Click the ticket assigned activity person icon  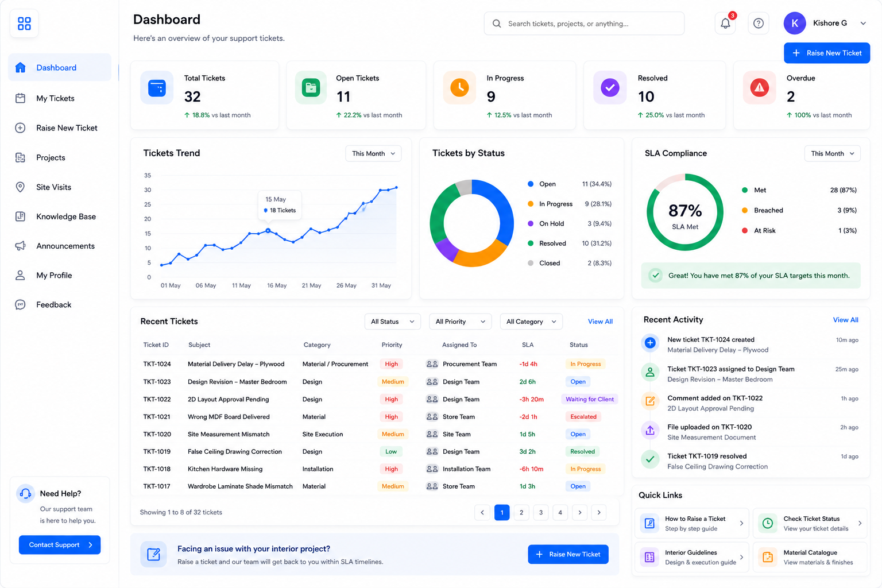(x=650, y=372)
